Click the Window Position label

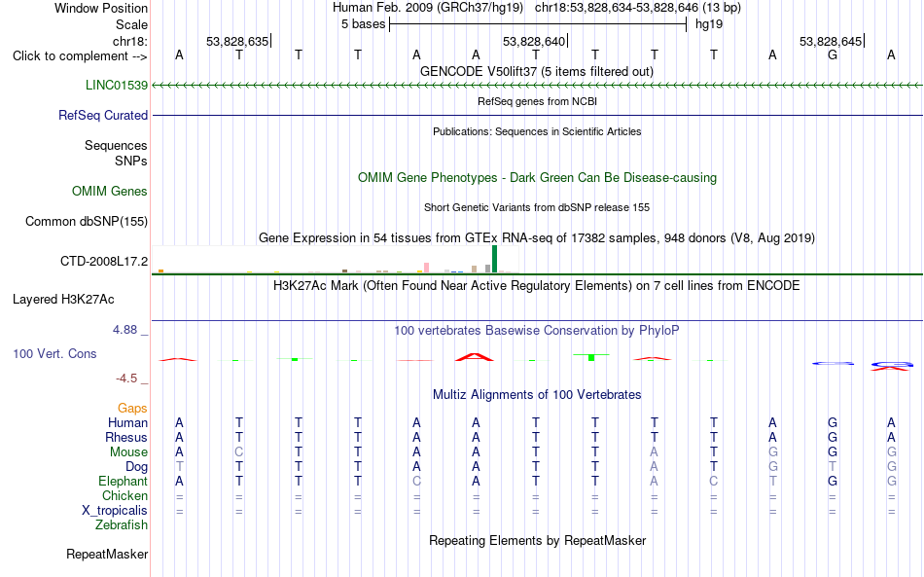(101, 8)
